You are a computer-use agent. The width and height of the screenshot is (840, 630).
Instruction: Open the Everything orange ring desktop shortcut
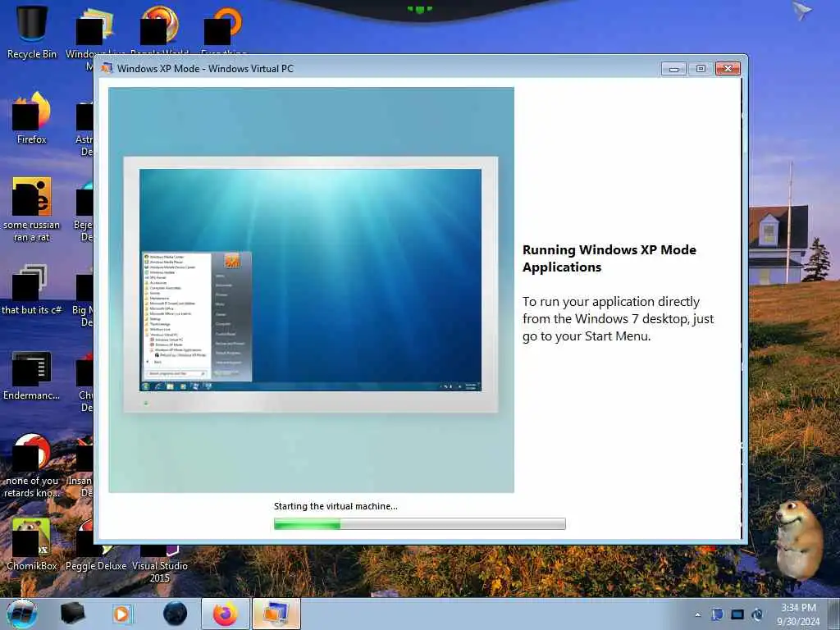[x=223, y=30]
